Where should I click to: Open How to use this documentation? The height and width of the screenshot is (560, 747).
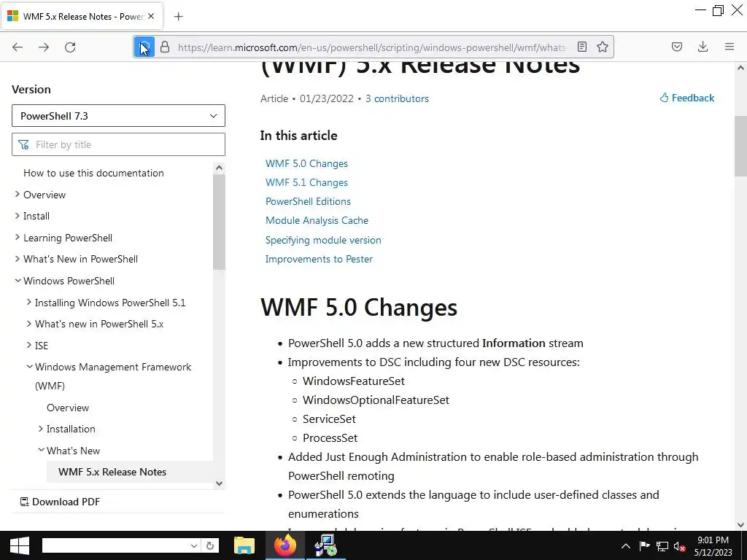(x=93, y=173)
